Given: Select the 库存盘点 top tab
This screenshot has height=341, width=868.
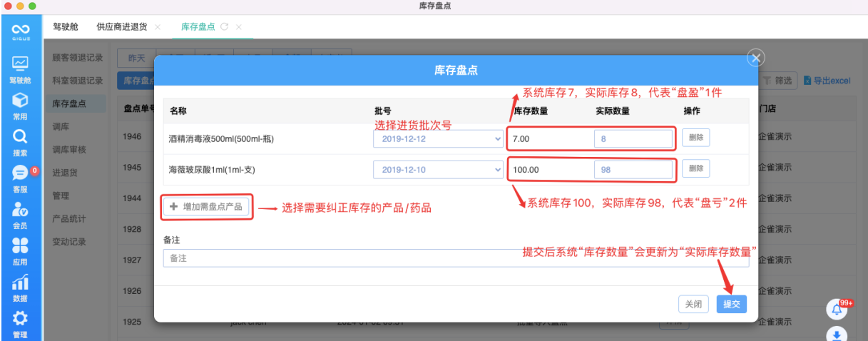Looking at the screenshot, I should pos(198,26).
